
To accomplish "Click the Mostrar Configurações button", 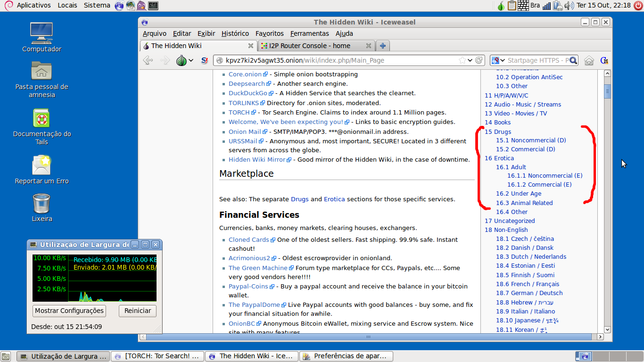I will pos(69,311).
